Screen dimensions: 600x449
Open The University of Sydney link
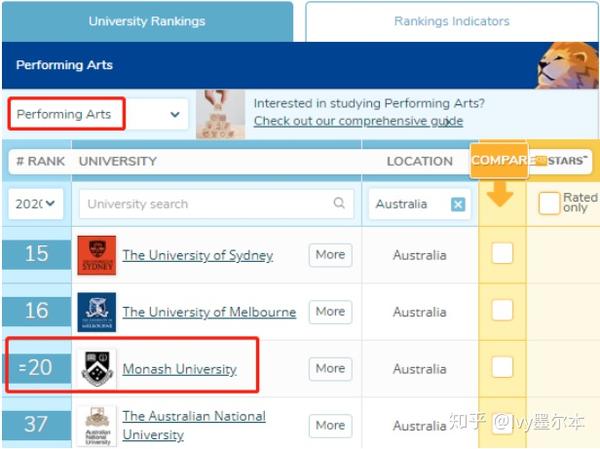pyautogui.click(x=198, y=255)
